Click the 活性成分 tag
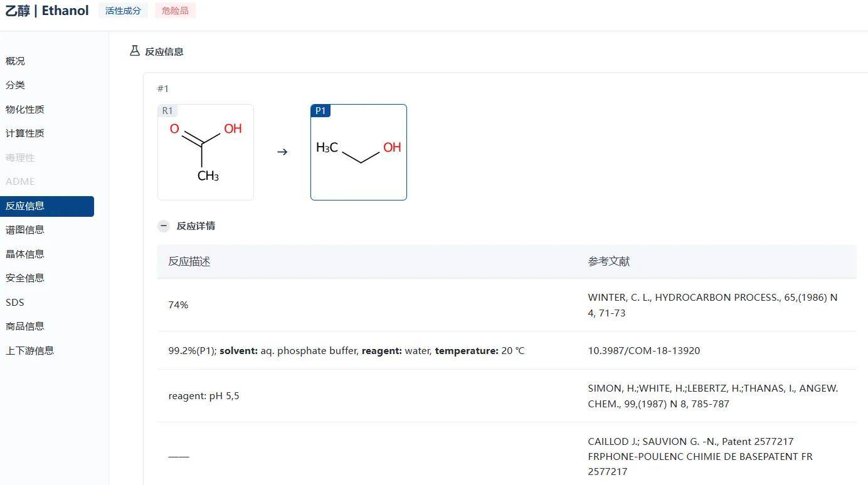868x485 pixels. click(123, 11)
